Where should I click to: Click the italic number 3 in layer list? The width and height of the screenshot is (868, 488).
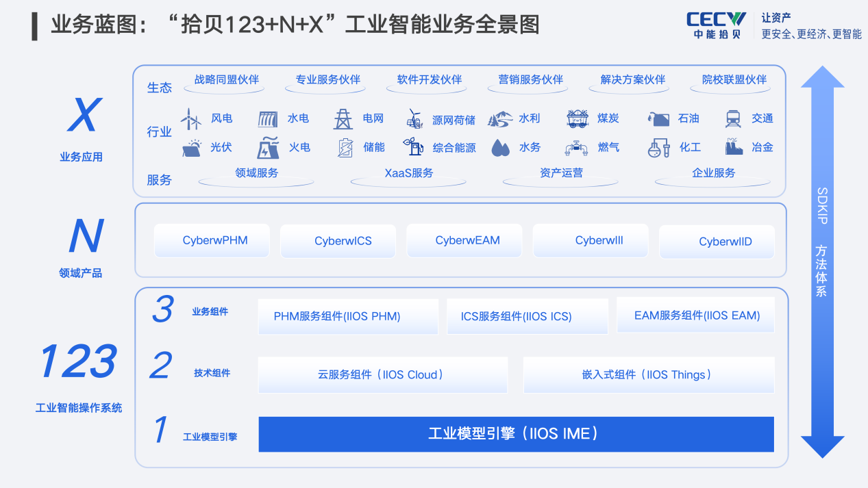point(162,309)
